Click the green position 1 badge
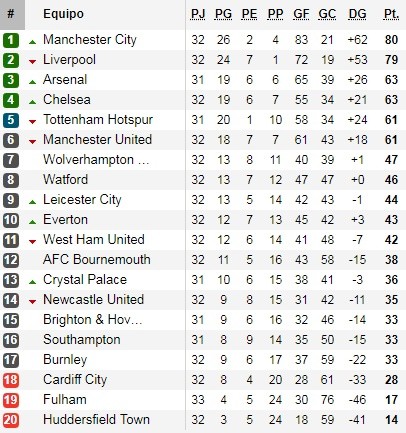This screenshot has height=433, width=406. coord(11,40)
